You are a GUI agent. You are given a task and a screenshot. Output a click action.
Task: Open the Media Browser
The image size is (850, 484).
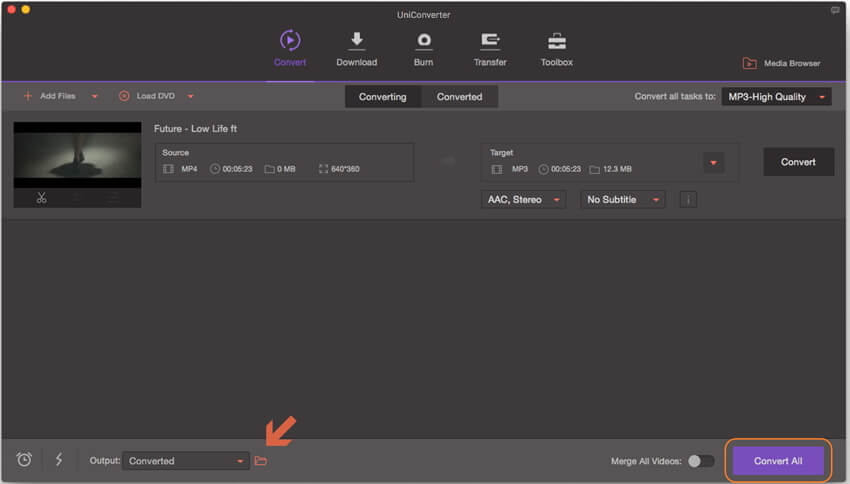pos(781,63)
